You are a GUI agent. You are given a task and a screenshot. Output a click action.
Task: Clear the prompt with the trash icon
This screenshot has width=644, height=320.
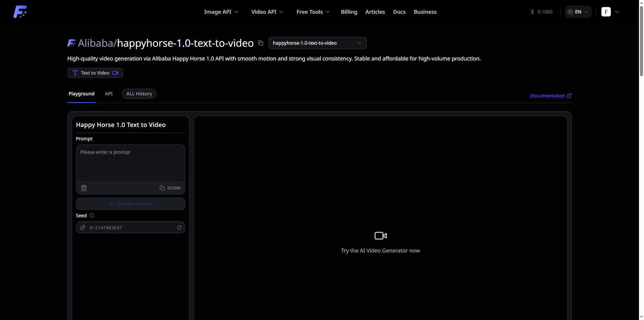tap(84, 188)
